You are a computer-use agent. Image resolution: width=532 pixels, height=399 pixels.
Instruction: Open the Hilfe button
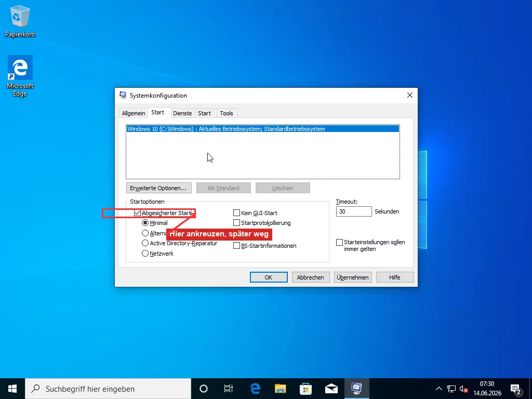point(395,277)
